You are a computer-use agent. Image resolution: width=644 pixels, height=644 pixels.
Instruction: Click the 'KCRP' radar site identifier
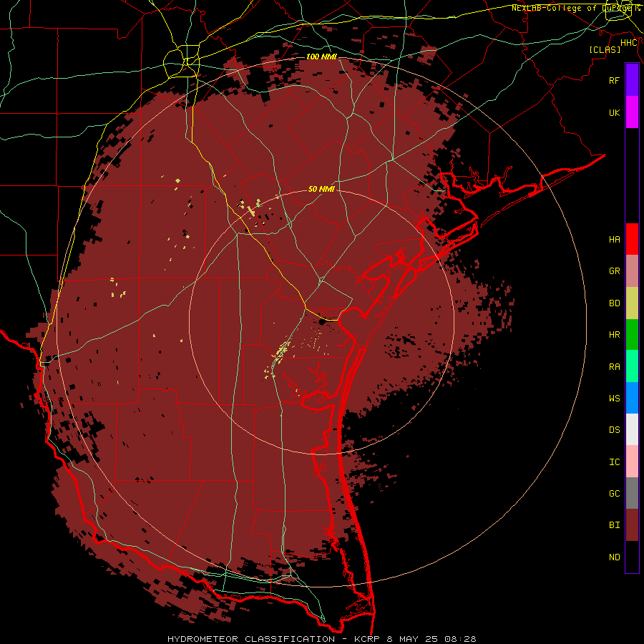(x=367, y=639)
